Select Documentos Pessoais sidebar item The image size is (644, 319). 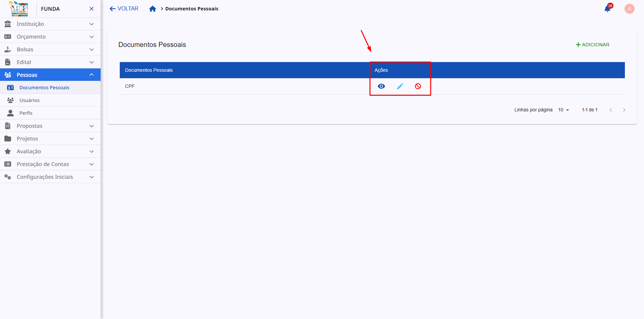click(44, 88)
